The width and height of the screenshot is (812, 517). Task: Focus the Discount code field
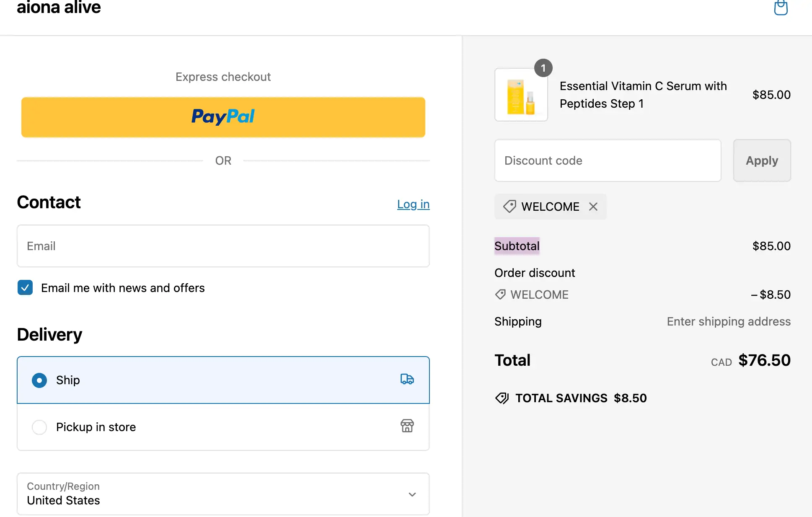coord(608,160)
